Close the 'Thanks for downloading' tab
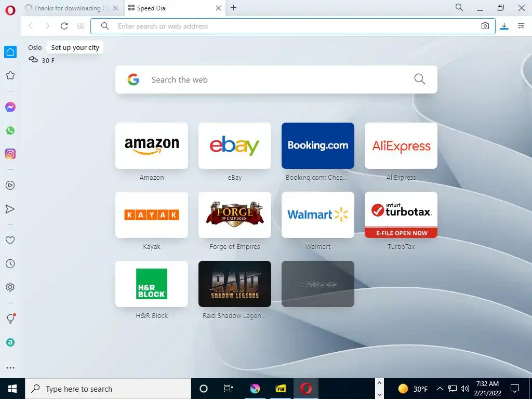This screenshot has width=532, height=399. 116,8
